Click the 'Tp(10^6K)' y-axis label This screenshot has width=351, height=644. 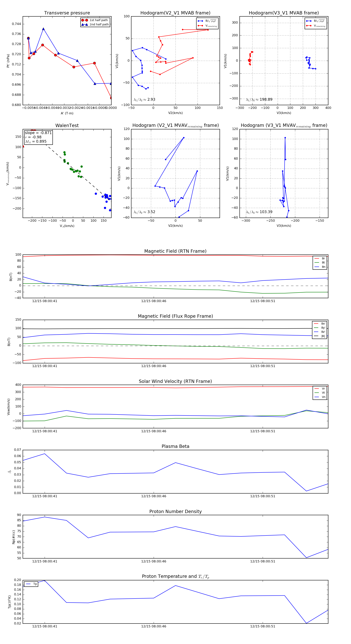(10, 602)
